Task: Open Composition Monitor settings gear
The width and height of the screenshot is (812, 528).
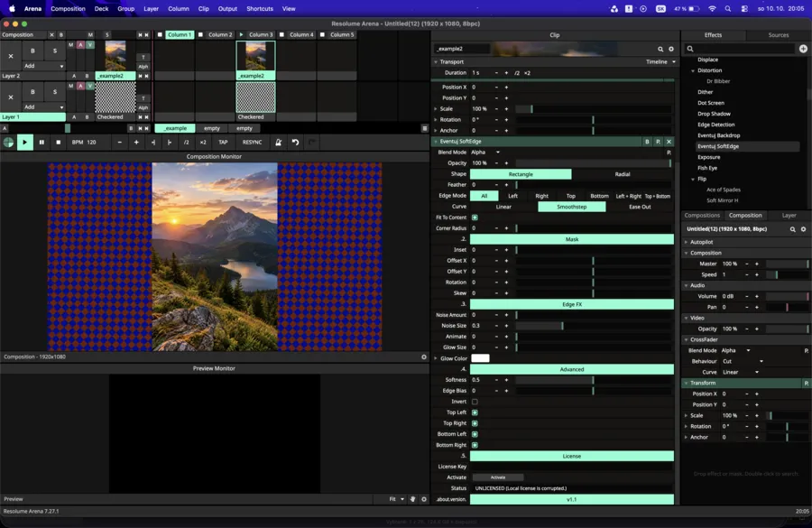Action: click(424, 357)
